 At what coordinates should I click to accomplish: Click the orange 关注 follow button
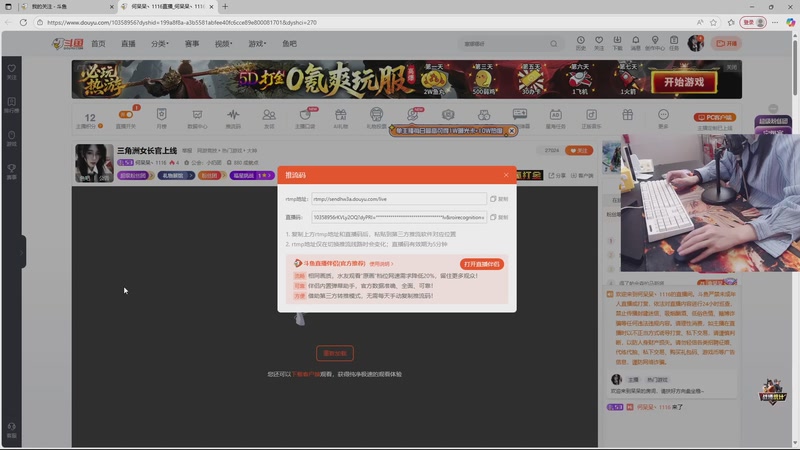click(579, 151)
